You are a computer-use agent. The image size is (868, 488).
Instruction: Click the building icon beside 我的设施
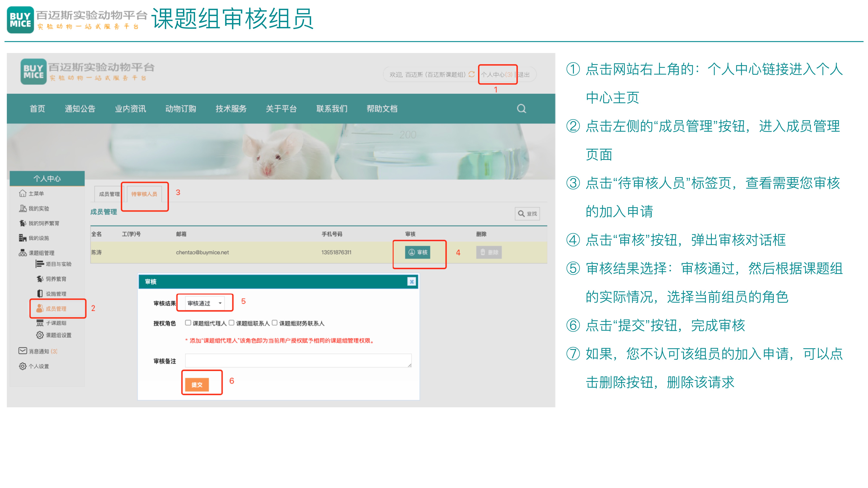tap(23, 238)
